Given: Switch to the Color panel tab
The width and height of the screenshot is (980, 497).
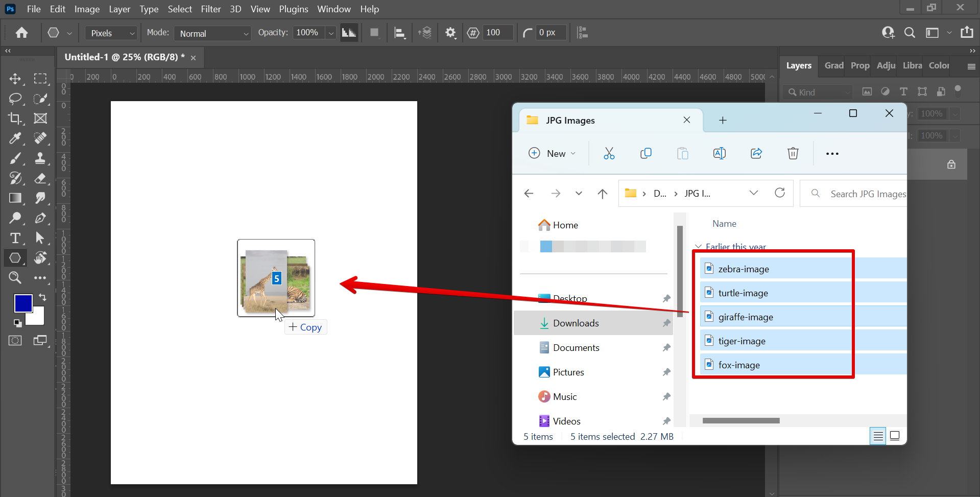Looking at the screenshot, I should [x=939, y=65].
